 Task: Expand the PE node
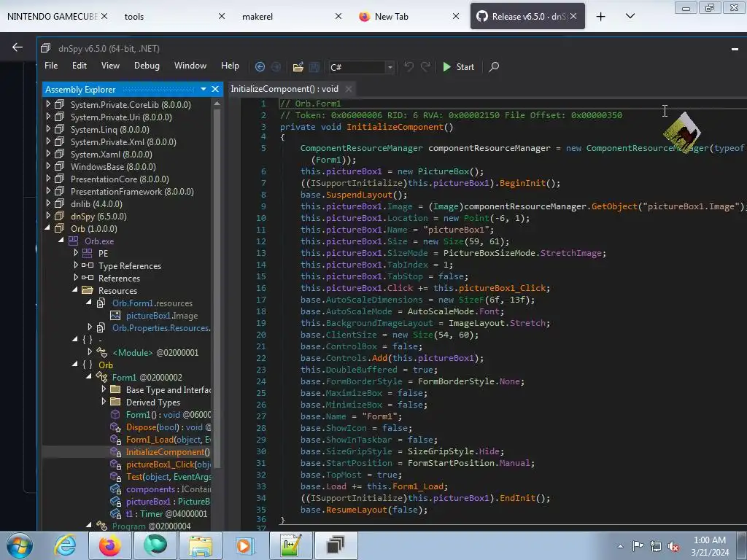pyautogui.click(x=75, y=252)
